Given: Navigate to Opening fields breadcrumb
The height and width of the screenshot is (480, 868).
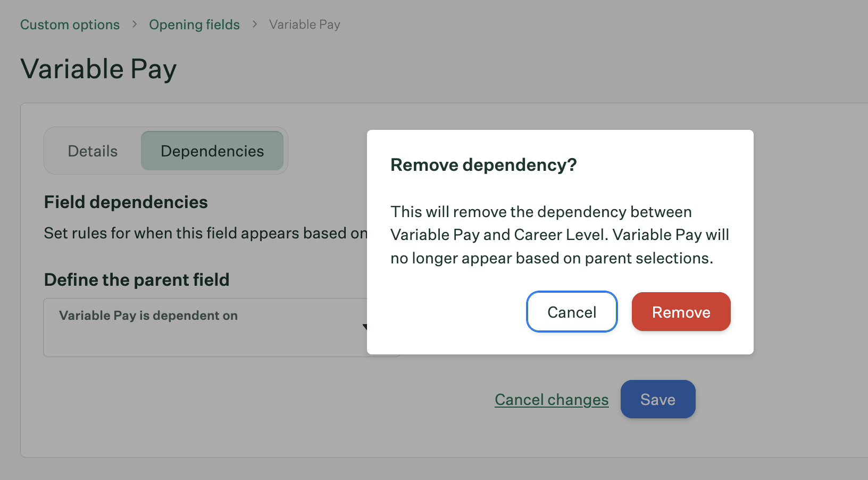Looking at the screenshot, I should [x=194, y=24].
